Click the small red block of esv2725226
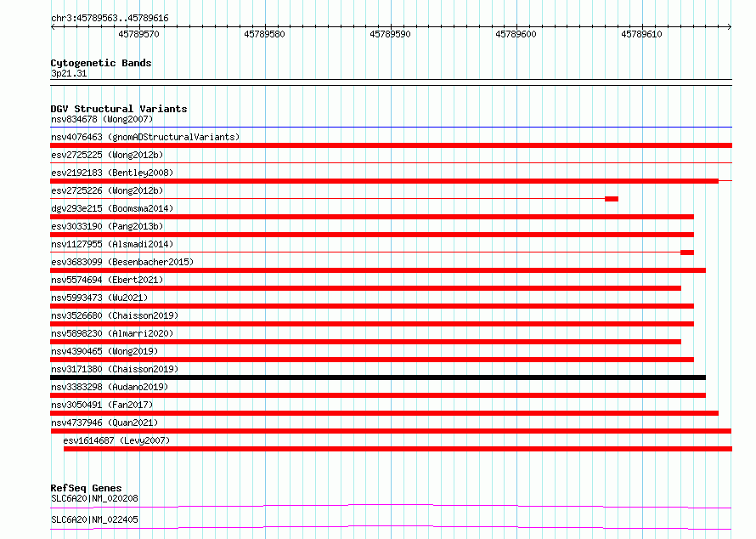The image size is (756, 539). click(x=612, y=199)
